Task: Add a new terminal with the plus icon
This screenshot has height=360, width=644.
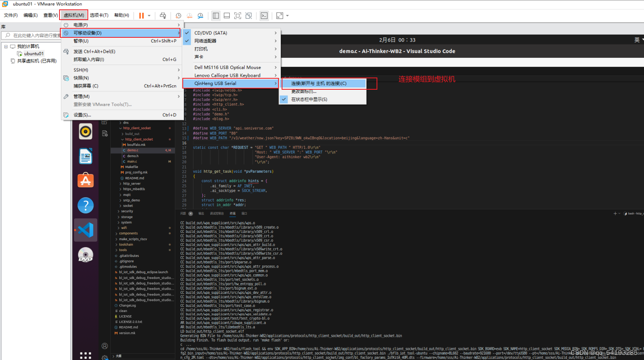Action: click(x=615, y=214)
